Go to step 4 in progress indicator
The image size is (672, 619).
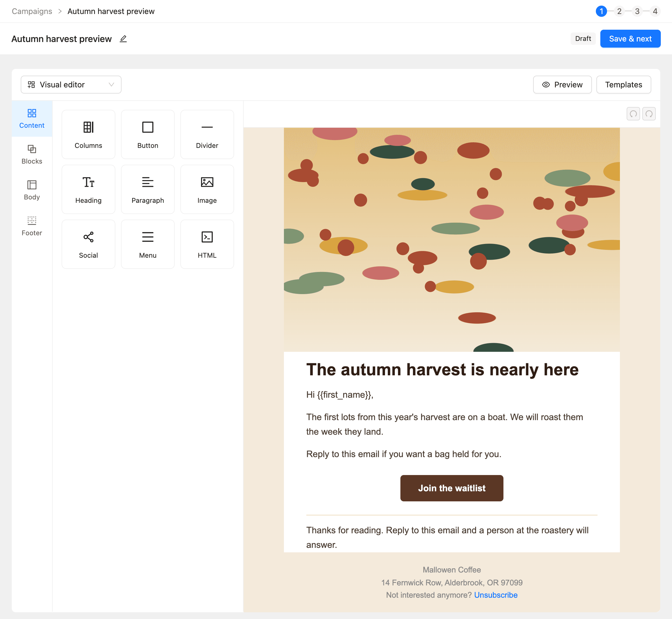(x=655, y=11)
